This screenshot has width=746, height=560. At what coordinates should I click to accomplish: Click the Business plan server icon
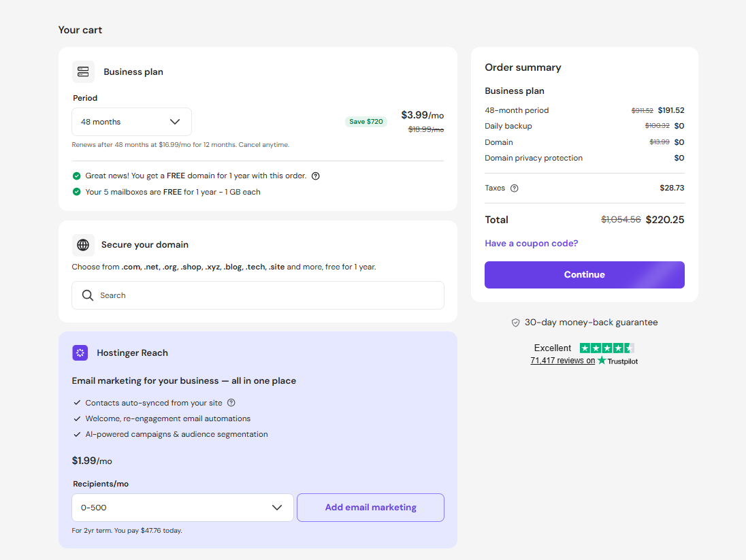point(83,72)
